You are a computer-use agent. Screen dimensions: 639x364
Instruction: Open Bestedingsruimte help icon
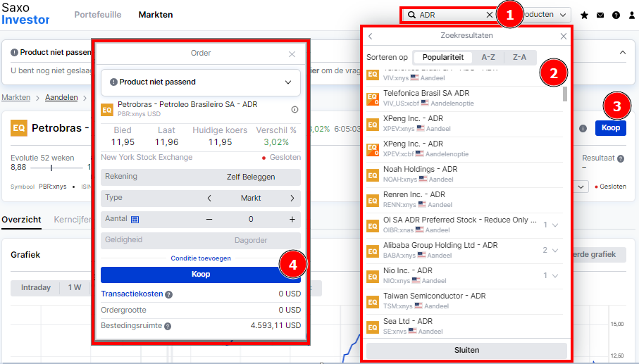168,326
